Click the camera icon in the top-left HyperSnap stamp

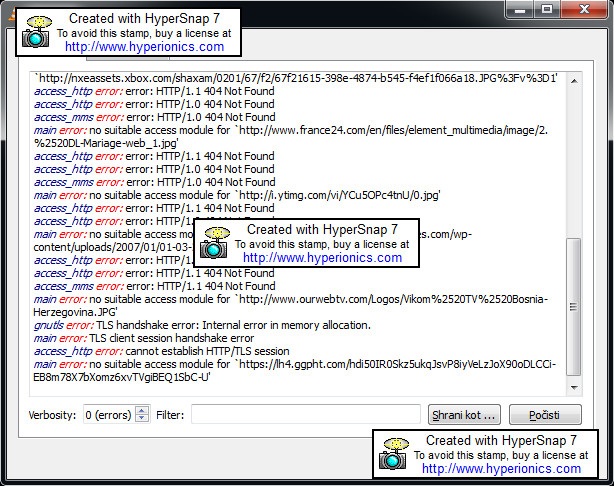pyautogui.click(x=36, y=33)
